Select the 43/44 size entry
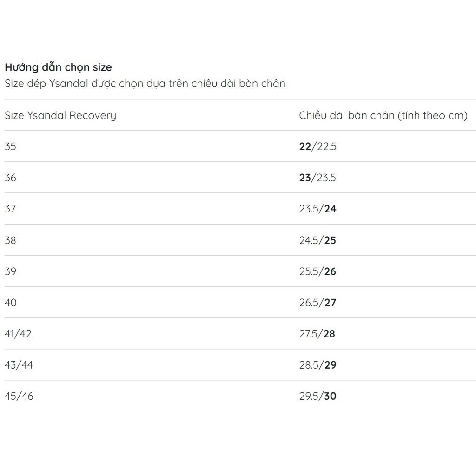Screen dimensions: 476x476 point(19,365)
